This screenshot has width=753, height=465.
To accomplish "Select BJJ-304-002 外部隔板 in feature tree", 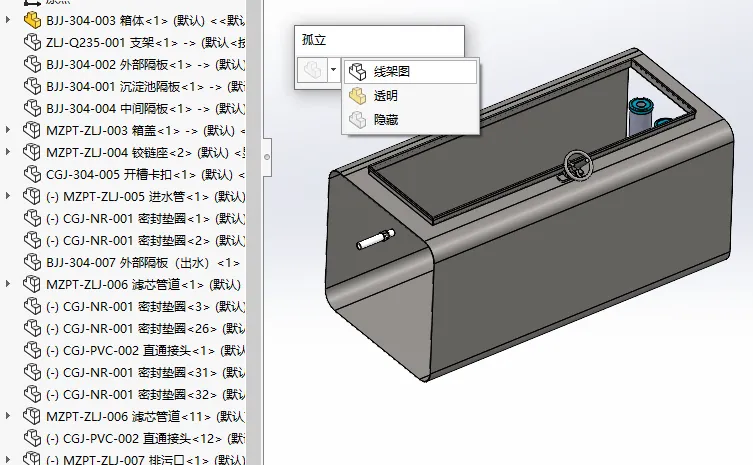I will pyautogui.click(x=122, y=64).
